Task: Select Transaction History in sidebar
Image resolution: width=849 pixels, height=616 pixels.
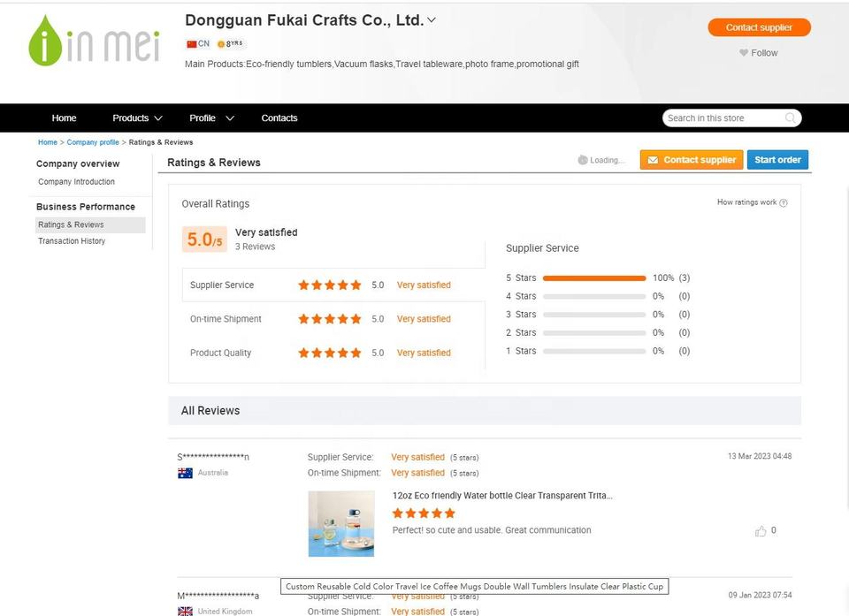Action: [x=72, y=241]
